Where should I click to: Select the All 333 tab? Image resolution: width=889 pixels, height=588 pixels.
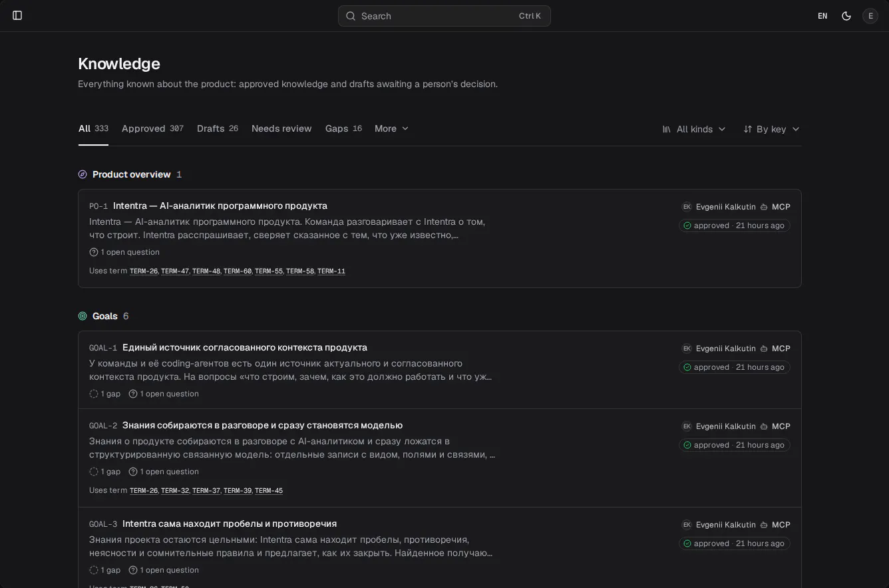[x=93, y=128]
